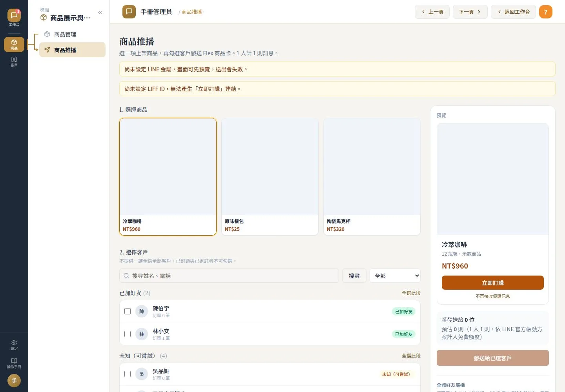Screen dimensions: 565x392
Task: Open the 客戶 icon in sidebar
Action: tap(14, 62)
